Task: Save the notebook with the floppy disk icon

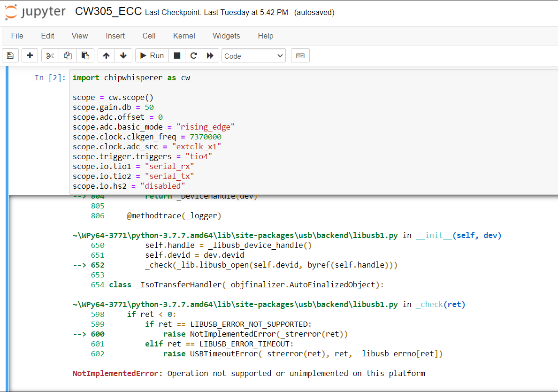Action: coord(10,55)
